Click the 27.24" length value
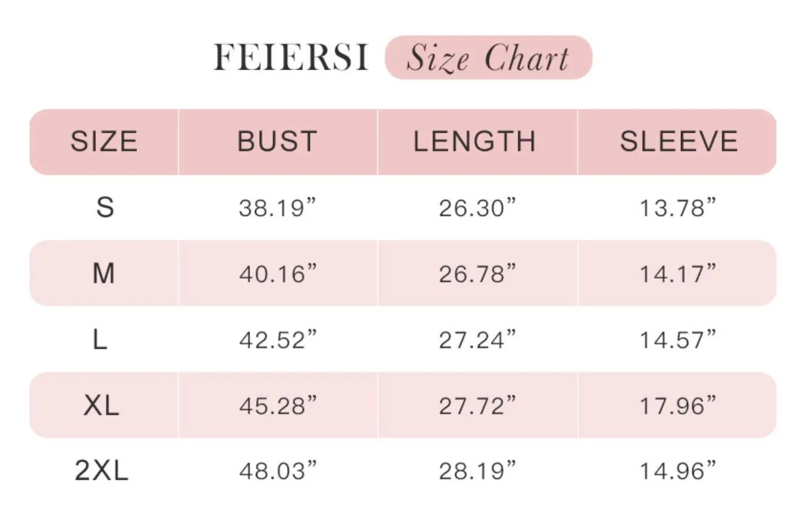Viewport: 812px width, 524px height. click(478, 340)
